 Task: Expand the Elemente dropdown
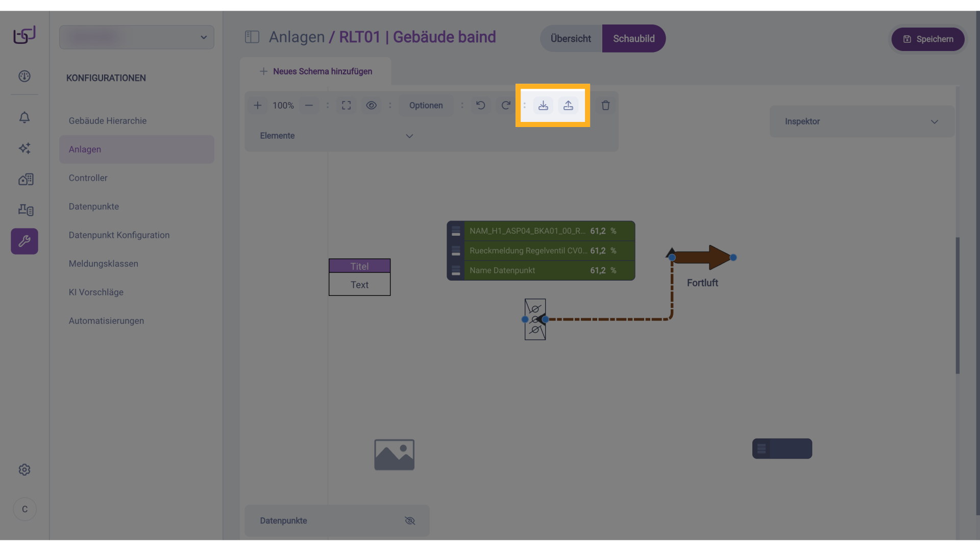click(x=409, y=136)
